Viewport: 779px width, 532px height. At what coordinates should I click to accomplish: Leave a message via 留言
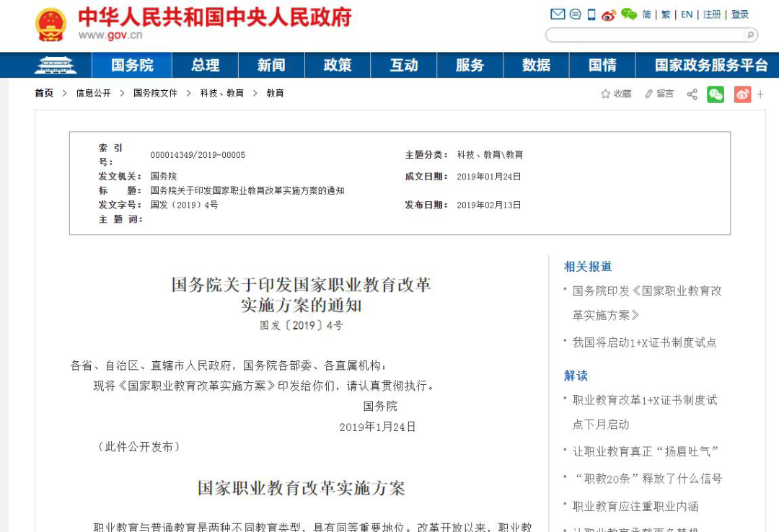point(659,94)
